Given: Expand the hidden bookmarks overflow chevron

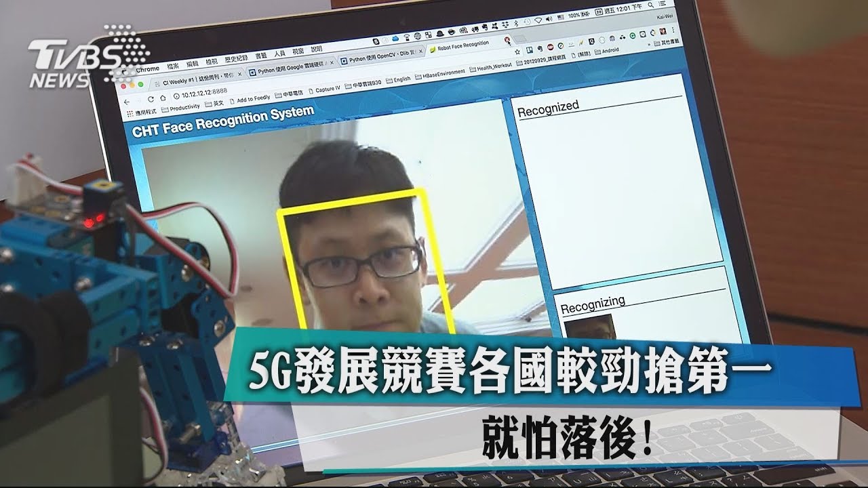Looking at the screenshot, I should click(x=649, y=45).
